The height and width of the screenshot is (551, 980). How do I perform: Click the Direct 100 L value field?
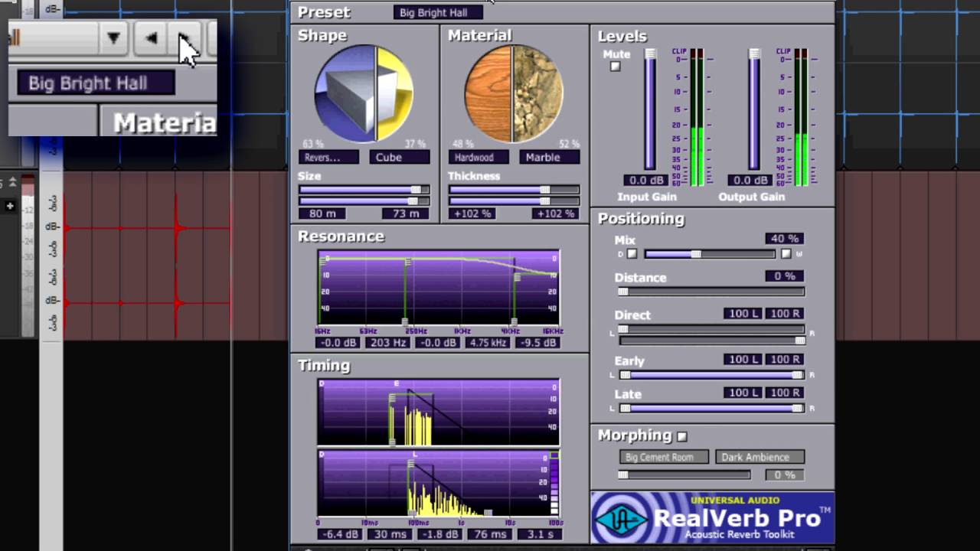(x=743, y=314)
